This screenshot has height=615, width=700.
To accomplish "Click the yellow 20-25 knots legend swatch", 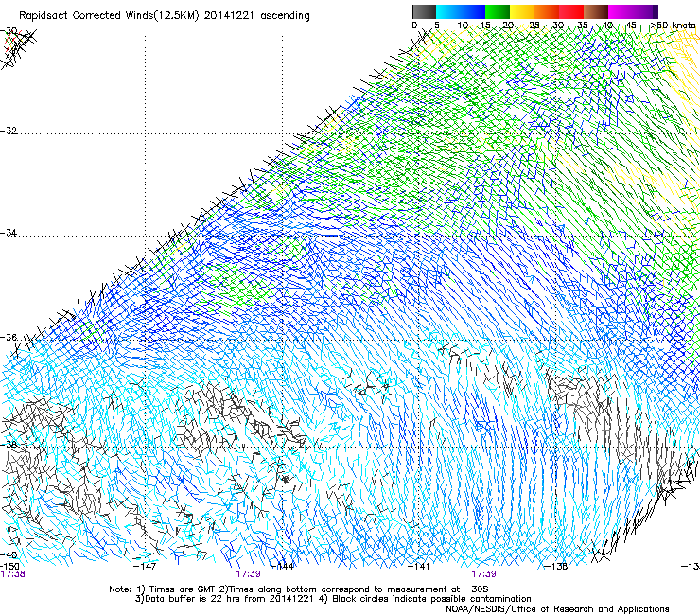I will click(x=522, y=11).
